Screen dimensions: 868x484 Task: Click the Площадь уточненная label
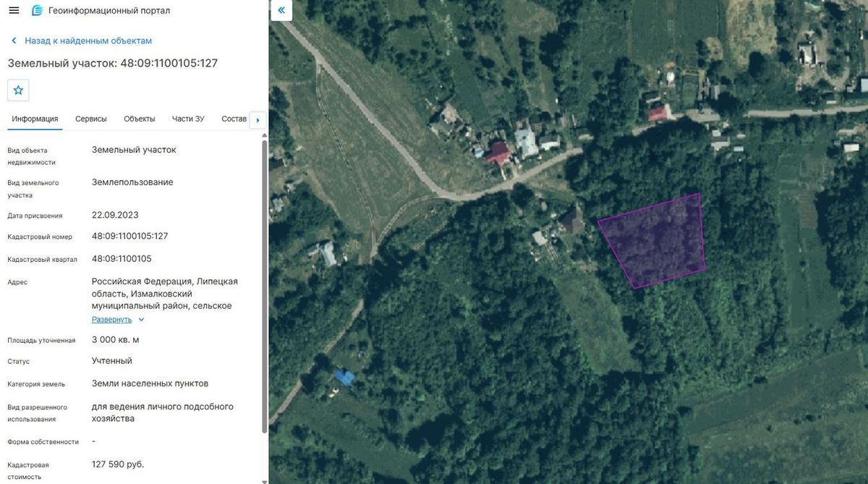pyautogui.click(x=41, y=340)
